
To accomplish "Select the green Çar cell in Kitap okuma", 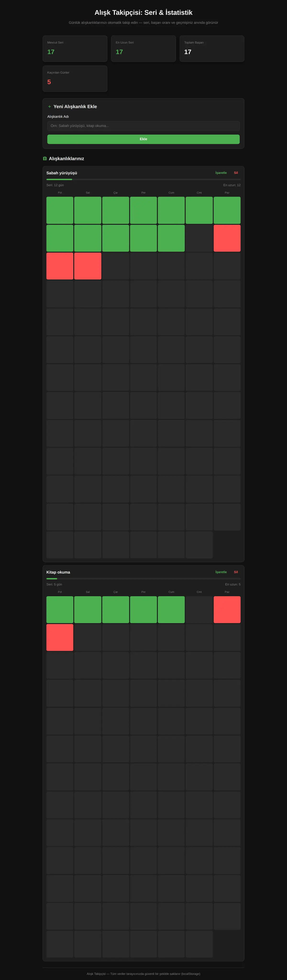I will tap(116, 609).
